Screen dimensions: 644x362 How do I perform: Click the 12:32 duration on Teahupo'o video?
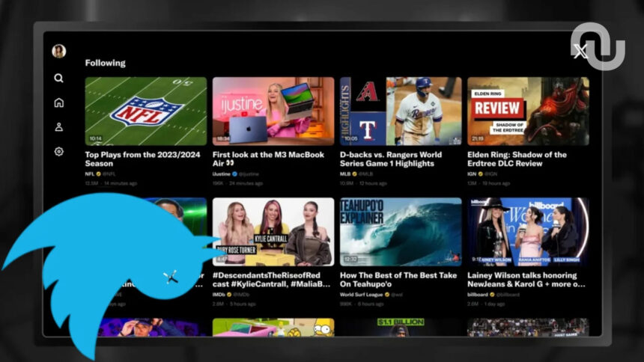350,260
